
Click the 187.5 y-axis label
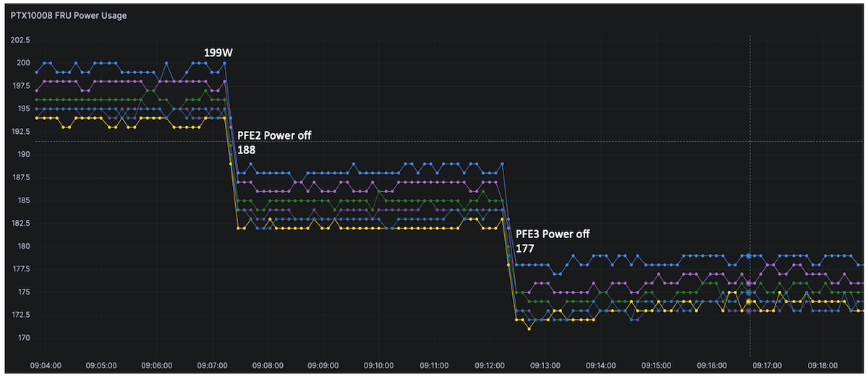(19, 177)
